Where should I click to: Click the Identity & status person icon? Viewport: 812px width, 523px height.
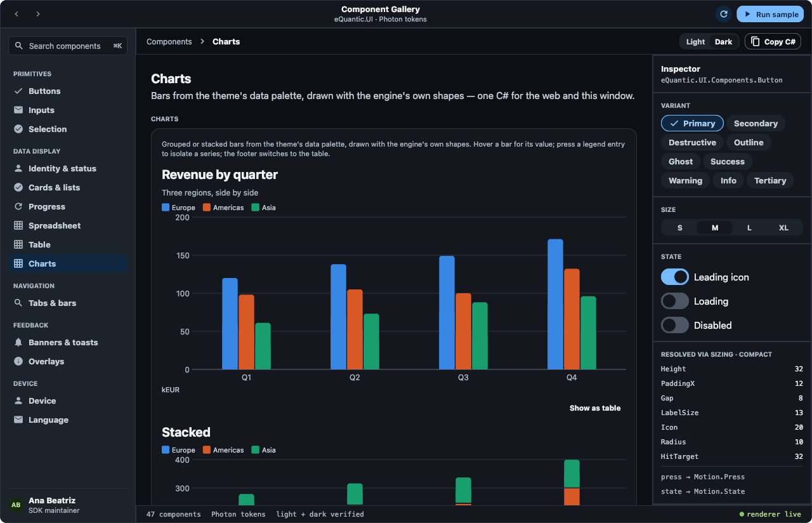[18, 168]
